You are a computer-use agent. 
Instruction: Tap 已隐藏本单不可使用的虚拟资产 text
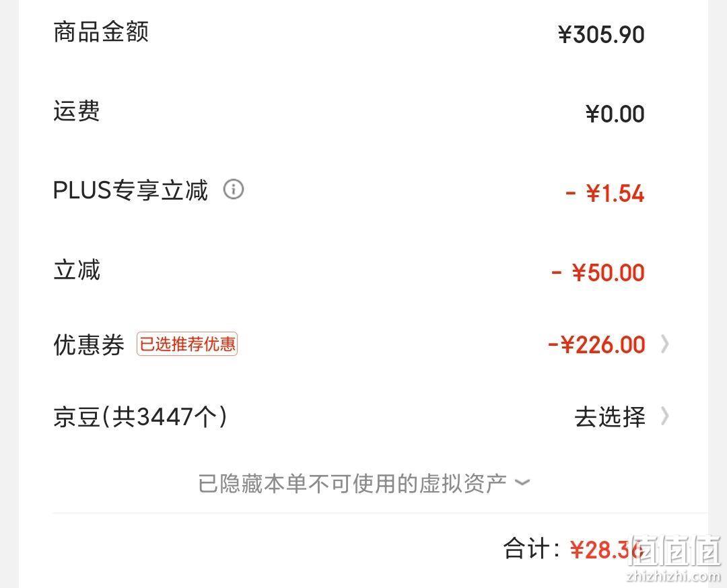click(x=352, y=483)
